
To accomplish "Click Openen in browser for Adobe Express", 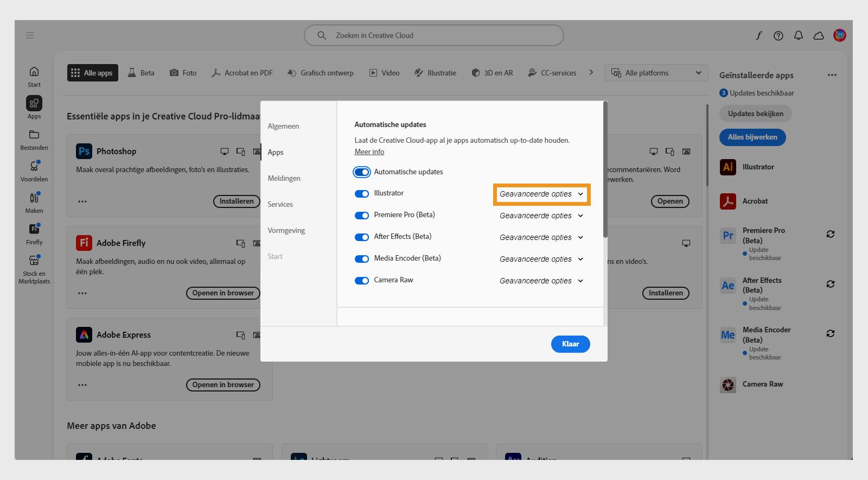I will click(223, 384).
